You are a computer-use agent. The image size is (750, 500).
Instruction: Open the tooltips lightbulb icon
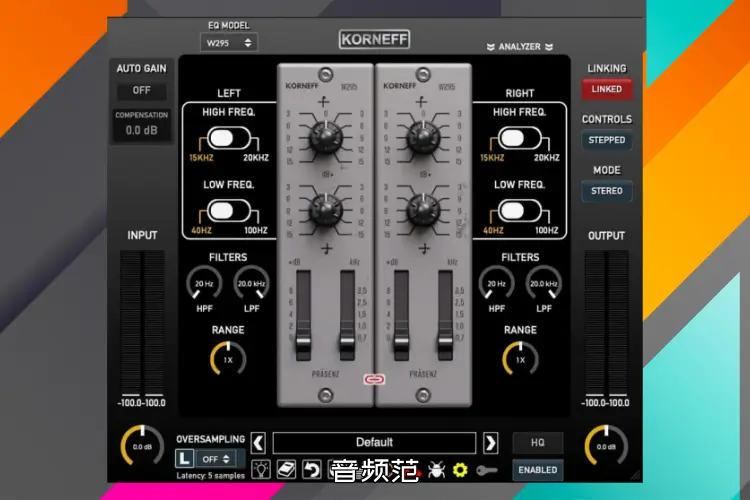click(x=261, y=470)
